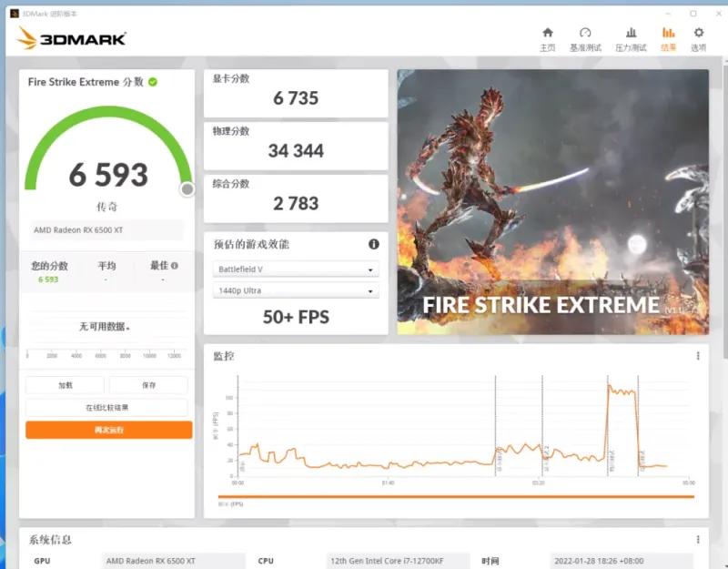The height and width of the screenshot is (569, 728).
Task: Click the info icon beside 最佳
Action: 174,266
